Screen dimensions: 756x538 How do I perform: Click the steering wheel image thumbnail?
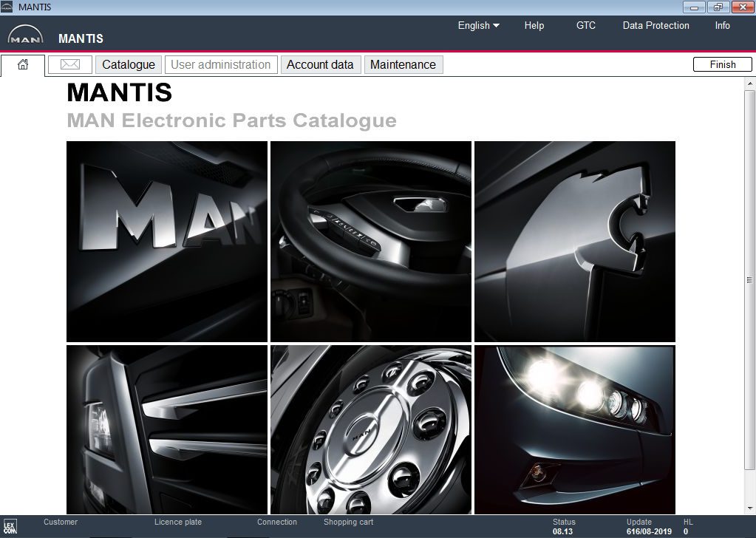(370, 240)
